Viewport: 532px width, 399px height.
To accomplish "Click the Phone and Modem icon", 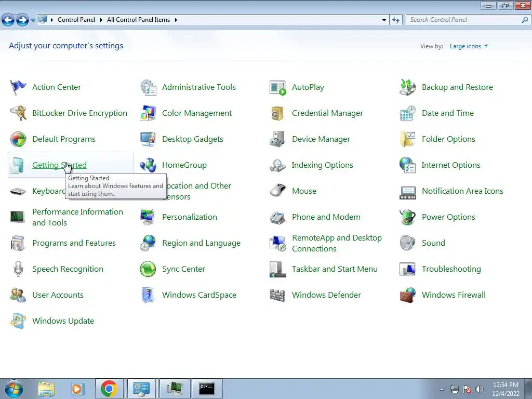I will click(278, 217).
